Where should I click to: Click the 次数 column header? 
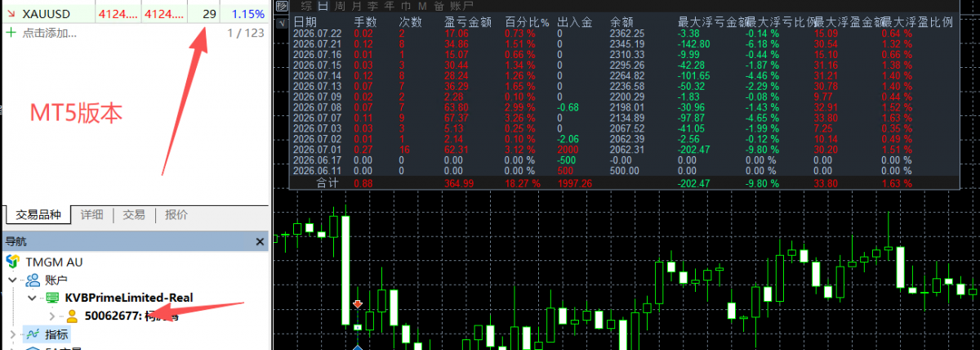(411, 21)
